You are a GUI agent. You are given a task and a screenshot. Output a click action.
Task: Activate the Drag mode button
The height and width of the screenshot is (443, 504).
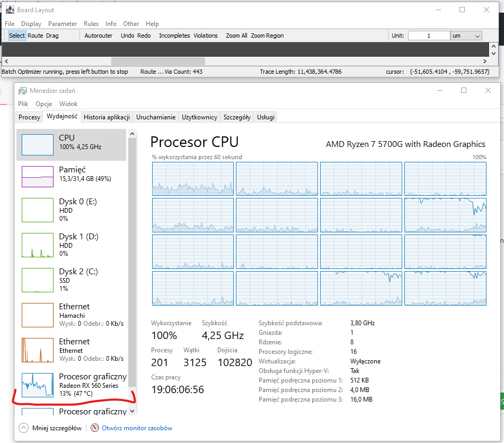[52, 36]
